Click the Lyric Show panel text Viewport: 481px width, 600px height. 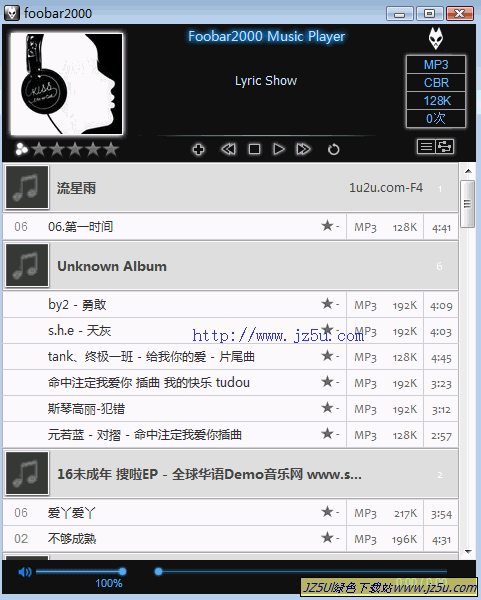(266, 81)
